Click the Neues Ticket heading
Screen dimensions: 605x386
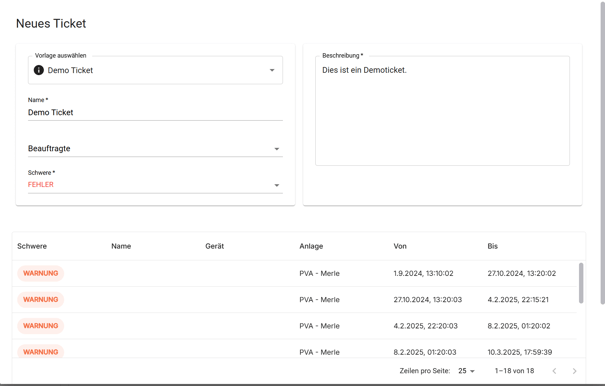51,24
